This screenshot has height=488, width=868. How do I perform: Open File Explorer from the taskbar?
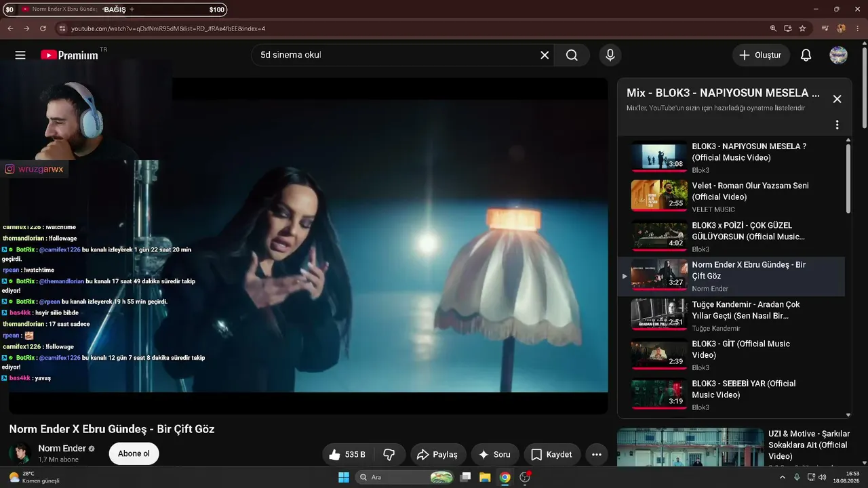tap(485, 477)
